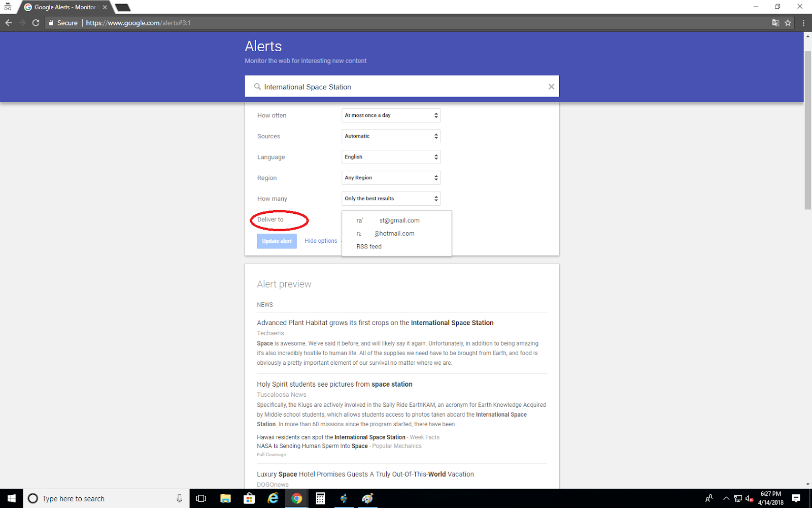
Task: Open the Calculator taskbar icon
Action: 320,498
